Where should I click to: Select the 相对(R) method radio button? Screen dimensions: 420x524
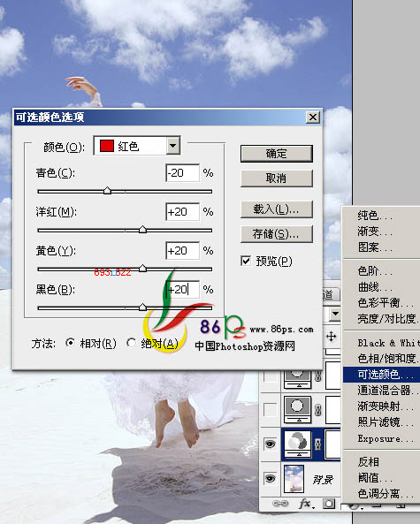70,343
